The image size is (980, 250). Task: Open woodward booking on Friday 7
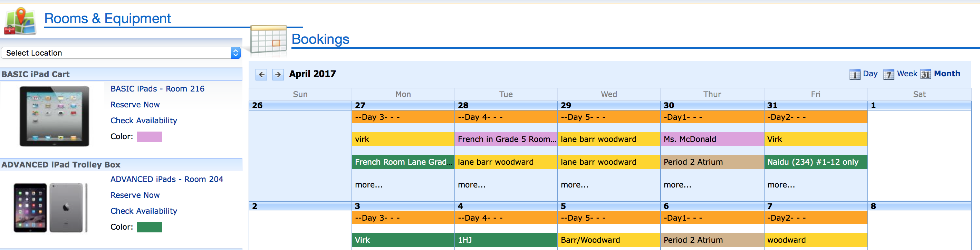[x=816, y=240]
